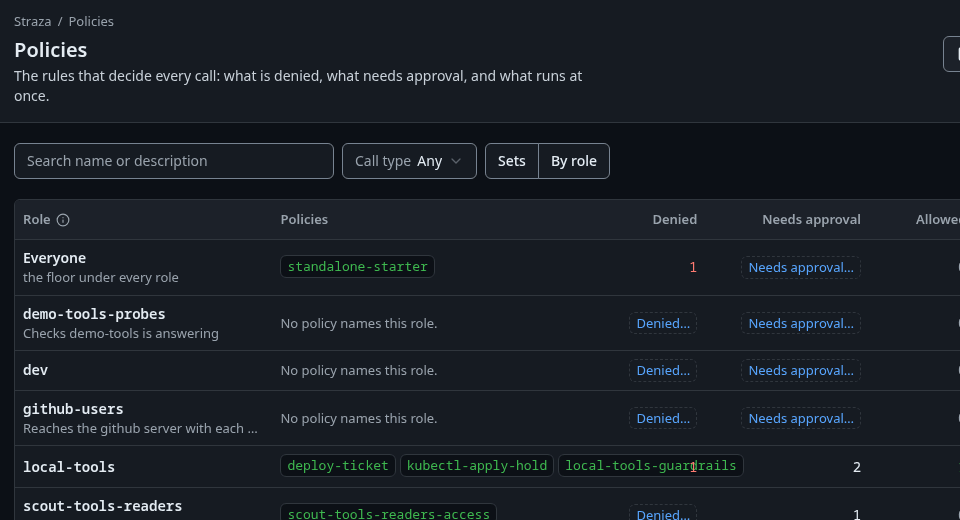The width and height of the screenshot is (960, 520).
Task: Click Denied… in scout-tools-readers row
Action: coord(663,513)
